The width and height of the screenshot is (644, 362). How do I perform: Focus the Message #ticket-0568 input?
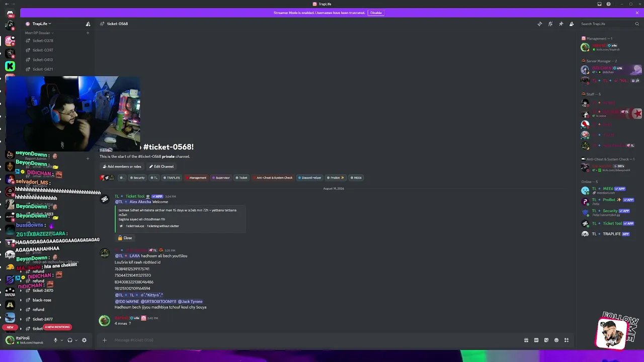click(x=316, y=340)
